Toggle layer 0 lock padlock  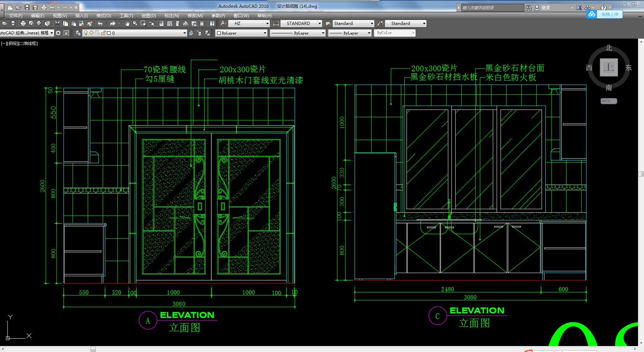point(103,33)
